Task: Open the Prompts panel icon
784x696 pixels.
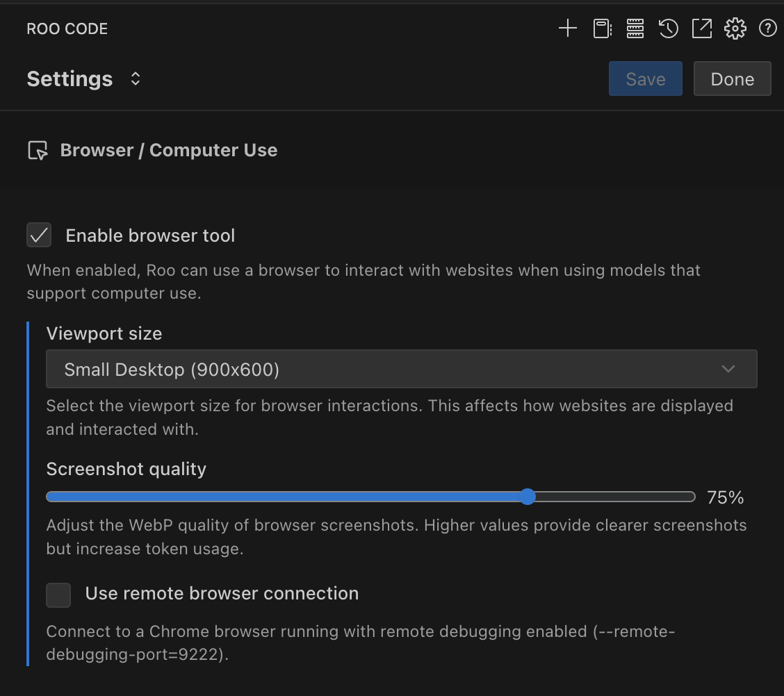Action: point(601,28)
